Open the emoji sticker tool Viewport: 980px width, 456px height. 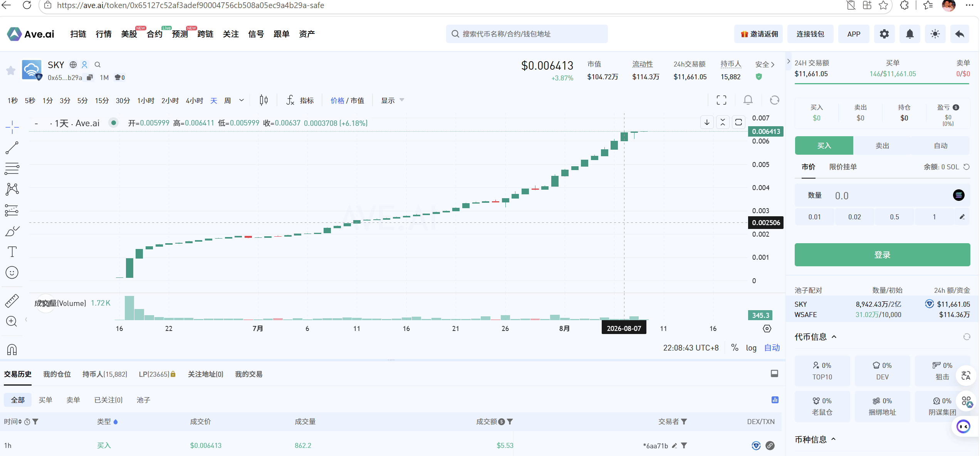12,272
